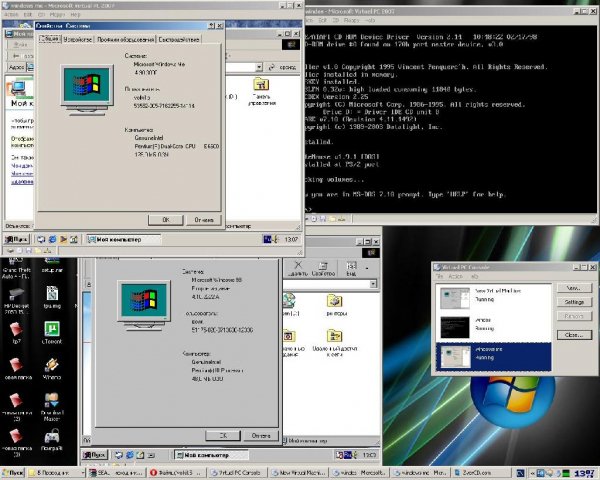Open Help menu of windows me VPC window
This screenshot has height=480, width=600.
click(x=75, y=15)
